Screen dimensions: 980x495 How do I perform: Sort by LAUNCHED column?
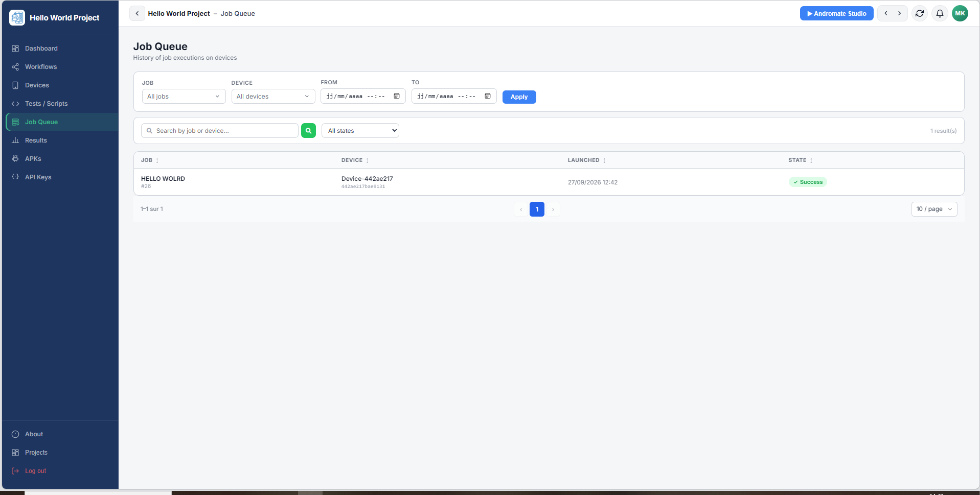point(587,160)
